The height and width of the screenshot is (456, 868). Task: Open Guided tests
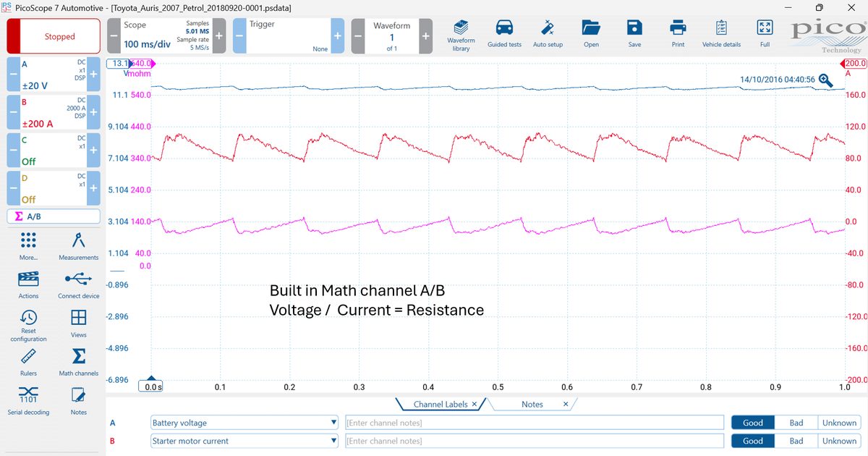504,35
